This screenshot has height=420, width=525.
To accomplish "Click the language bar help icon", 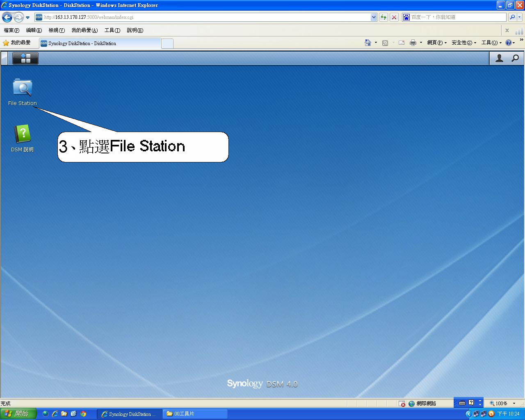I will [x=471, y=403].
